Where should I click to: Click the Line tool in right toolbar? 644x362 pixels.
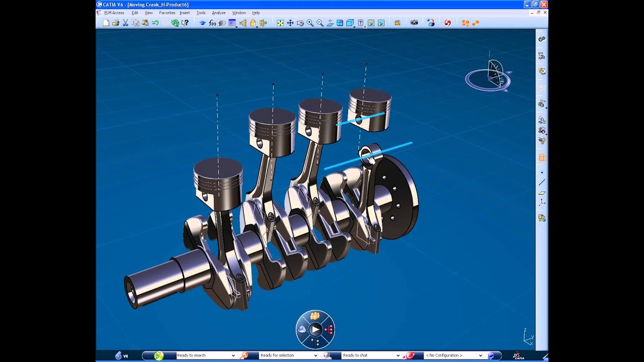(542, 183)
